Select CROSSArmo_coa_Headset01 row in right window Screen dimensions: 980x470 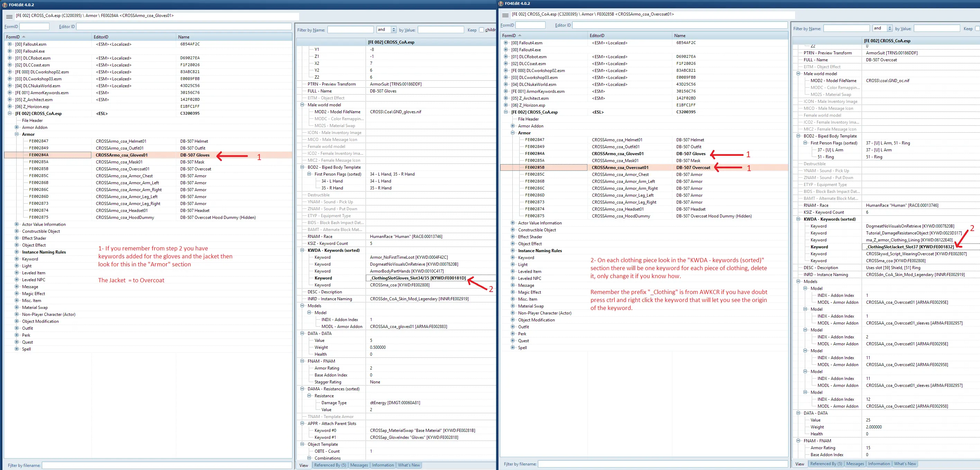point(644,209)
